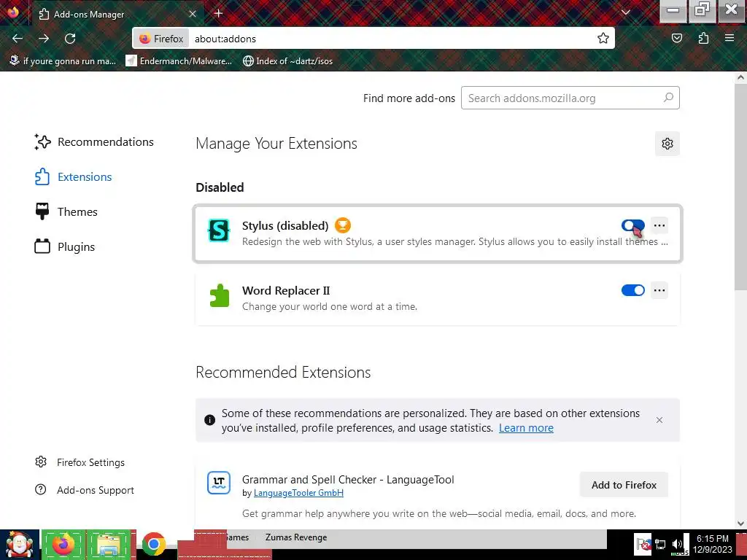Click Add to Firefox for LanguageTool
This screenshot has width=747, height=560.
click(624, 485)
